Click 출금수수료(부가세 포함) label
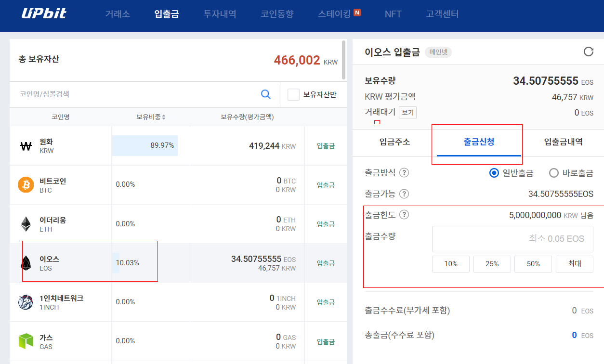Screen dimensions: 604x364 tap(407, 311)
